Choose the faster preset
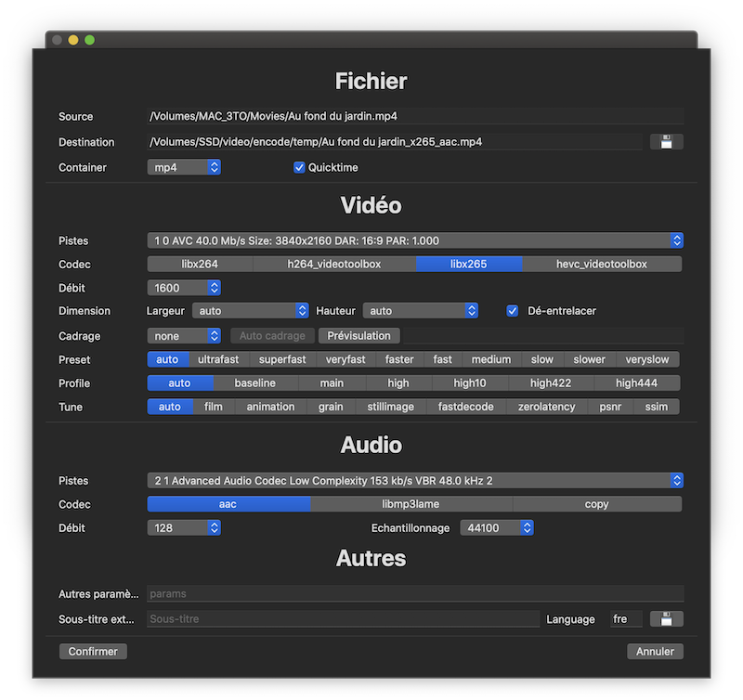Viewport: 743px width, 700px height. [399, 359]
